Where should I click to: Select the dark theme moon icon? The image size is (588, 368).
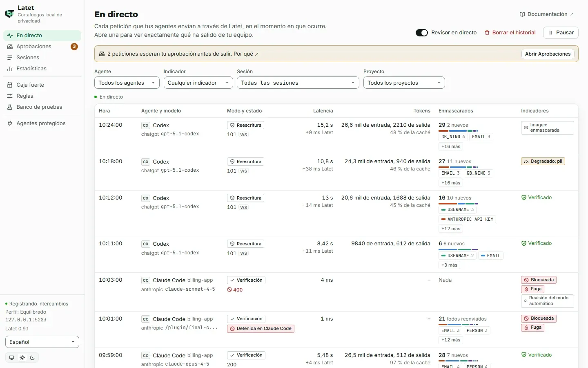click(x=32, y=358)
